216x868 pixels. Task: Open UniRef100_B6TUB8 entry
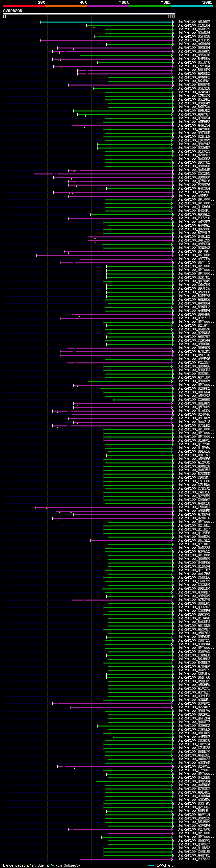[x=194, y=255]
